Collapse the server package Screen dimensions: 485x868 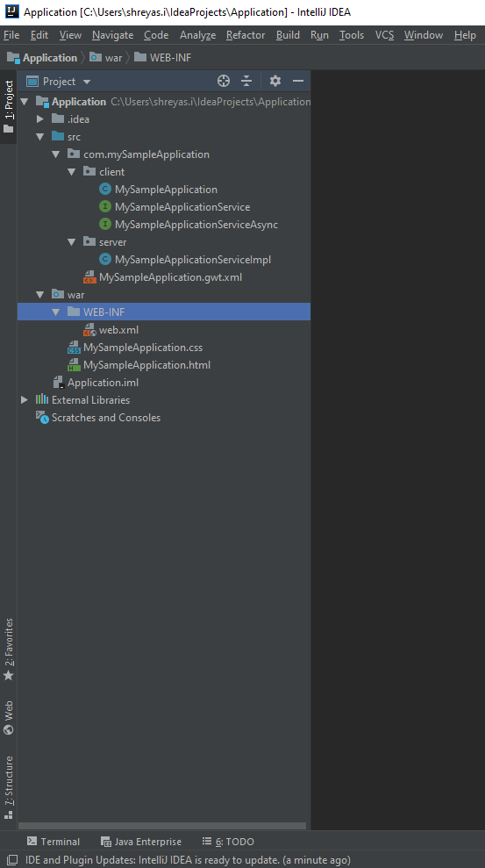[x=71, y=242]
